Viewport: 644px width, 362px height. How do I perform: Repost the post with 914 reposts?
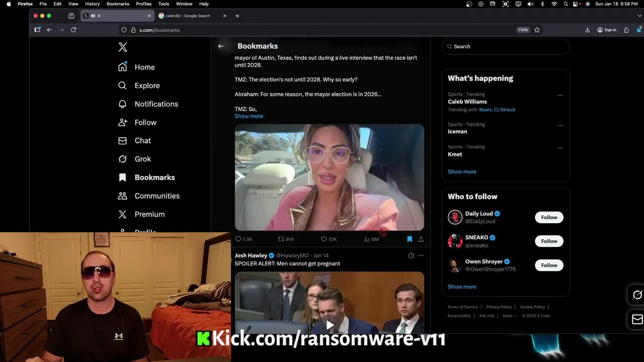tap(286, 239)
